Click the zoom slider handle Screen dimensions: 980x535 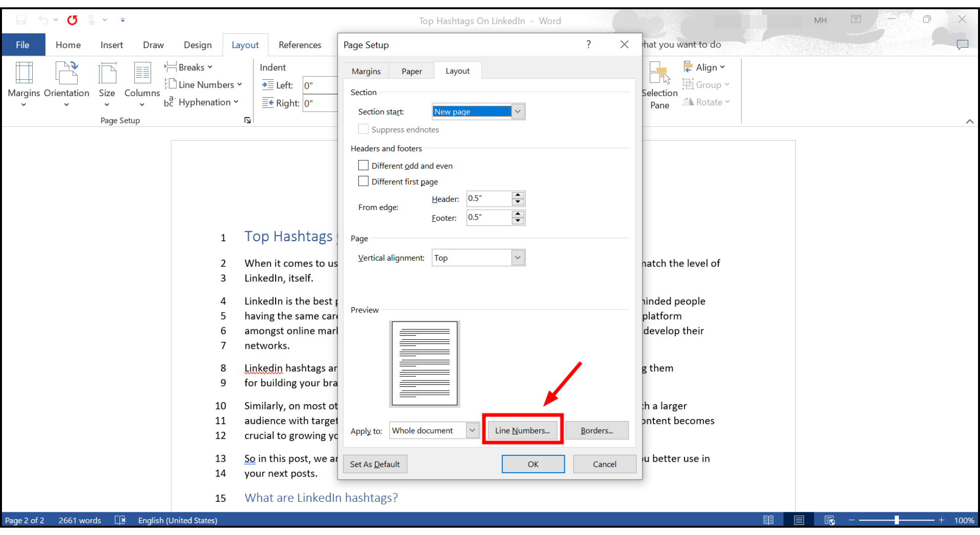point(896,520)
